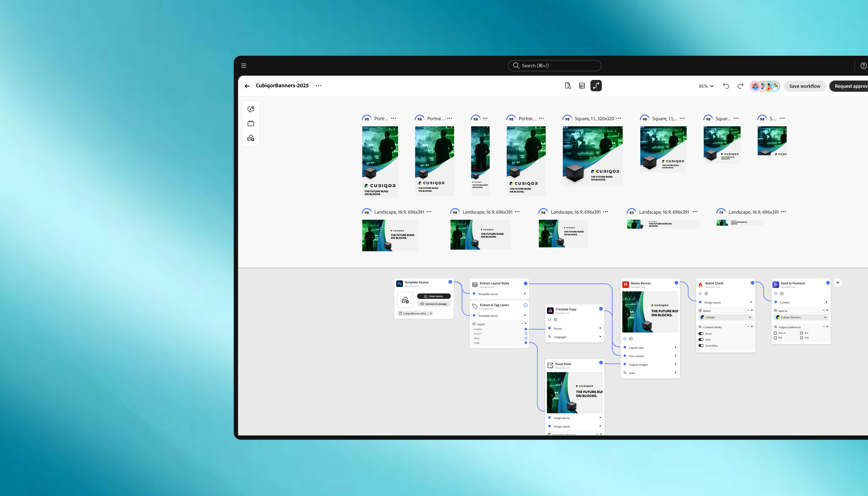Toggle the Meta content check
This screenshot has width=868, height=496.
coord(701,340)
